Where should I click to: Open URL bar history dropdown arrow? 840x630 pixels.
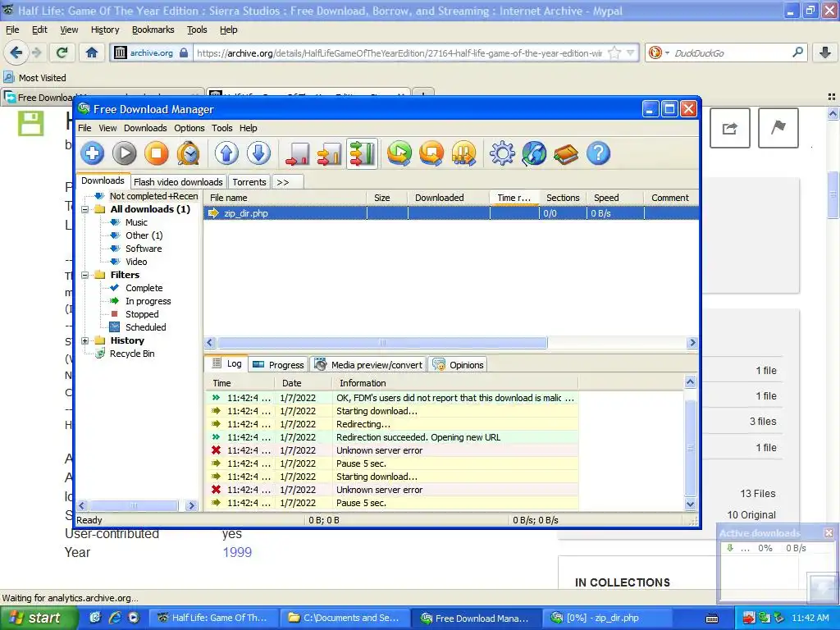pyautogui.click(x=631, y=52)
